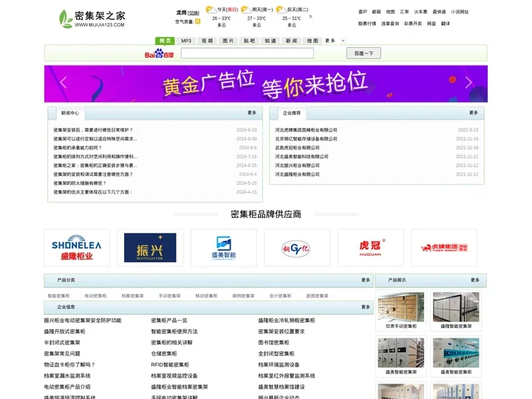Viewport: 532px width, 399px height.
Task: Open the 虎冠 HUGUAN brand logo
Action: tap(370, 248)
